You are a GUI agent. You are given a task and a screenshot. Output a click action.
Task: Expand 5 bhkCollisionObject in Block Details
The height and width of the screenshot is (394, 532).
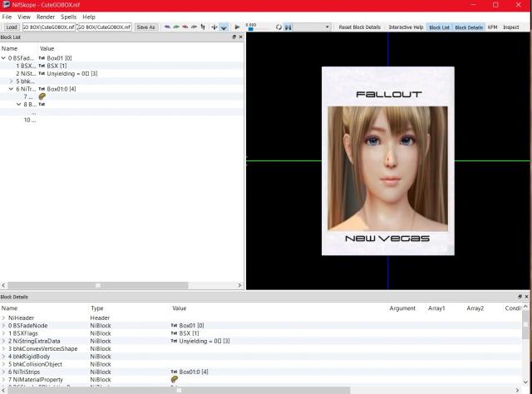pyautogui.click(x=3, y=364)
